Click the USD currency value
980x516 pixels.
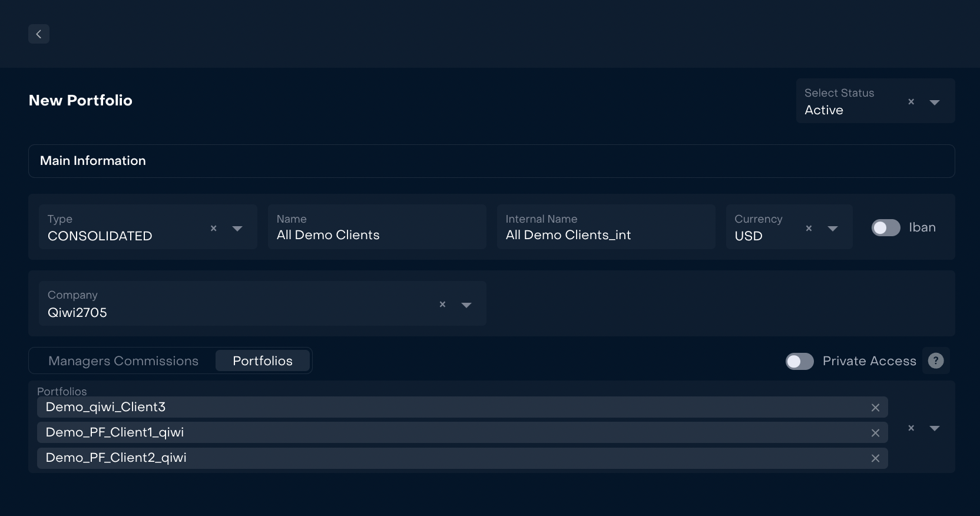click(x=749, y=236)
